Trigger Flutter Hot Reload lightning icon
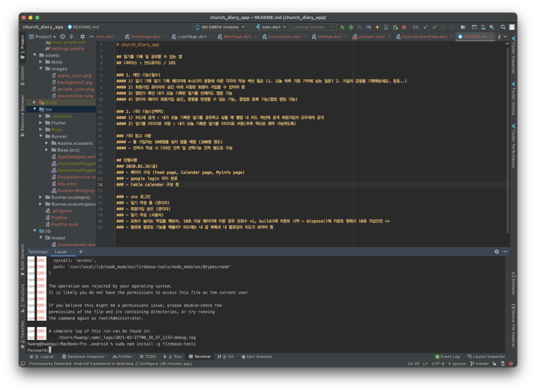 [x=377, y=27]
